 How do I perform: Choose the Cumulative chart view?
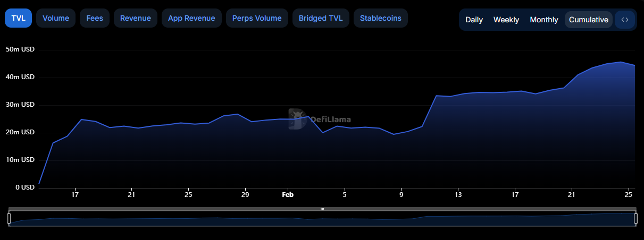(589, 20)
